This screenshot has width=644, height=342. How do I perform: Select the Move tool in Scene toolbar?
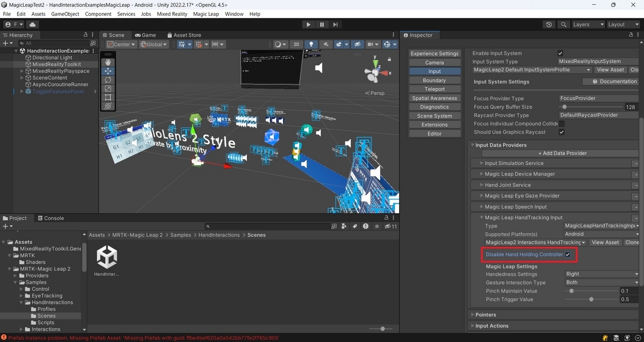coord(108,71)
